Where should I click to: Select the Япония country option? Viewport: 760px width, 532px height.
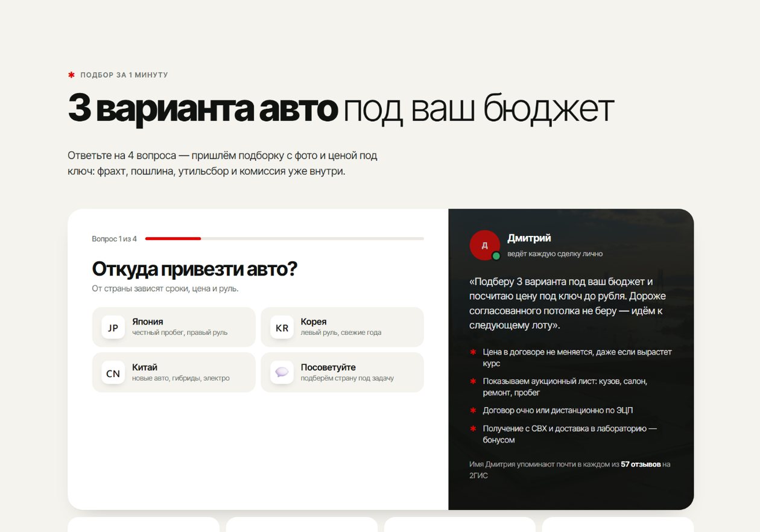coord(174,327)
